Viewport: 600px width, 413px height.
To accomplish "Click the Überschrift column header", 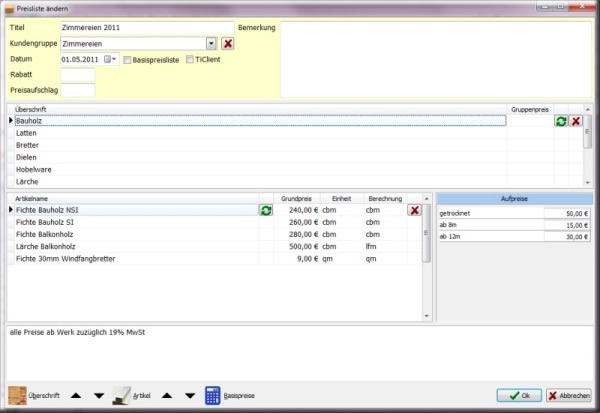I will pos(260,109).
